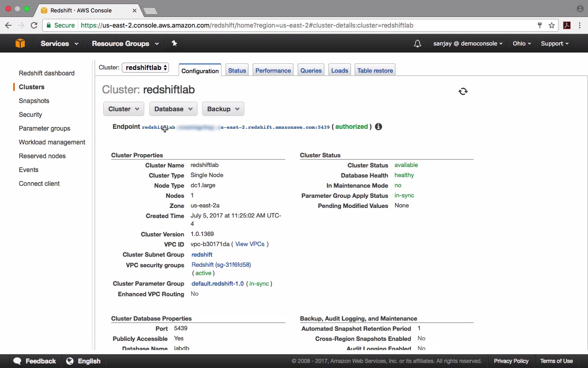Open the Services dropdown menu
The width and height of the screenshot is (588, 368).
coord(59,44)
